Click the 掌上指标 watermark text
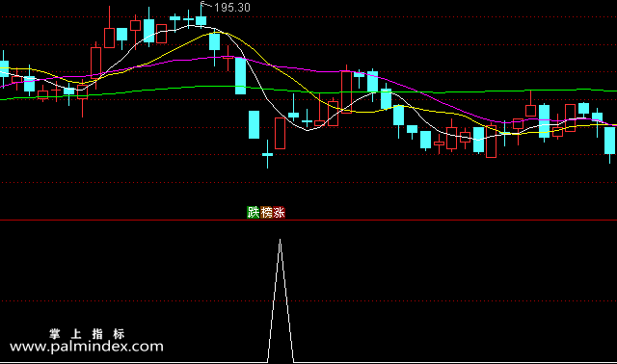Image resolution: width=617 pixels, height=364 pixels. (x=87, y=334)
